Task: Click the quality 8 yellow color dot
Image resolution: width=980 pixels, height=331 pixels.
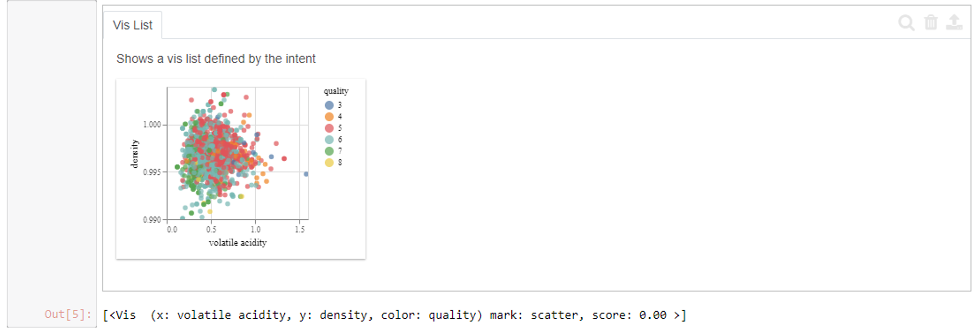Action: pos(329,162)
